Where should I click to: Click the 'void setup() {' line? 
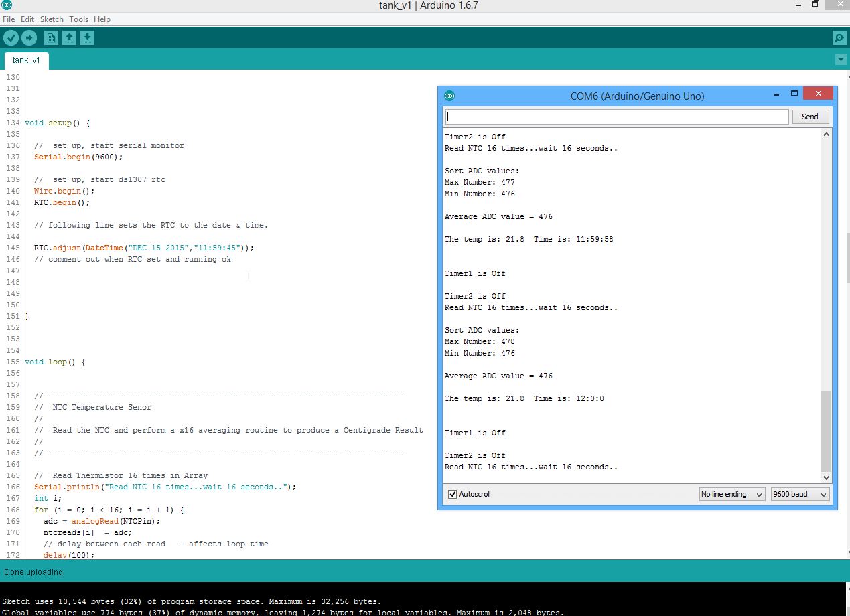coord(57,123)
